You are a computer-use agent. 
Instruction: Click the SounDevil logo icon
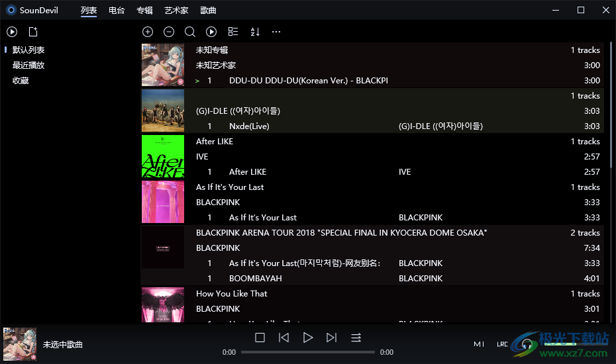point(11,10)
